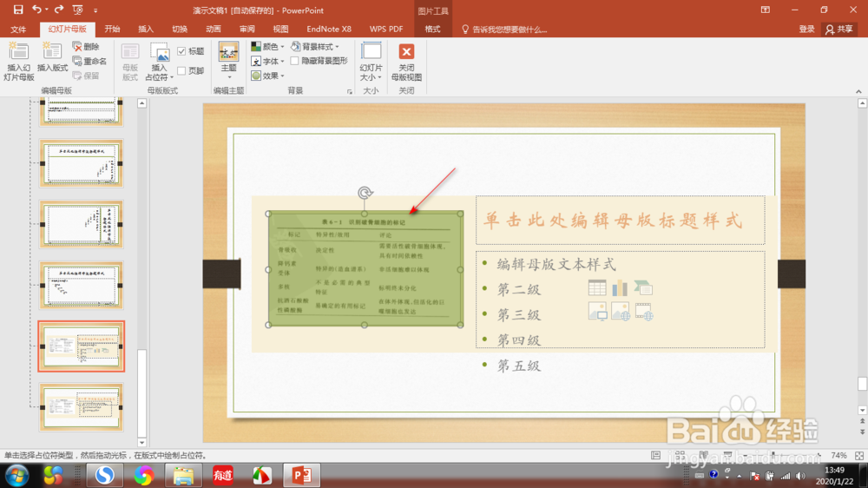Screen dimensions: 868x488
Task: Toggle the Title checkbox
Action: point(181,51)
